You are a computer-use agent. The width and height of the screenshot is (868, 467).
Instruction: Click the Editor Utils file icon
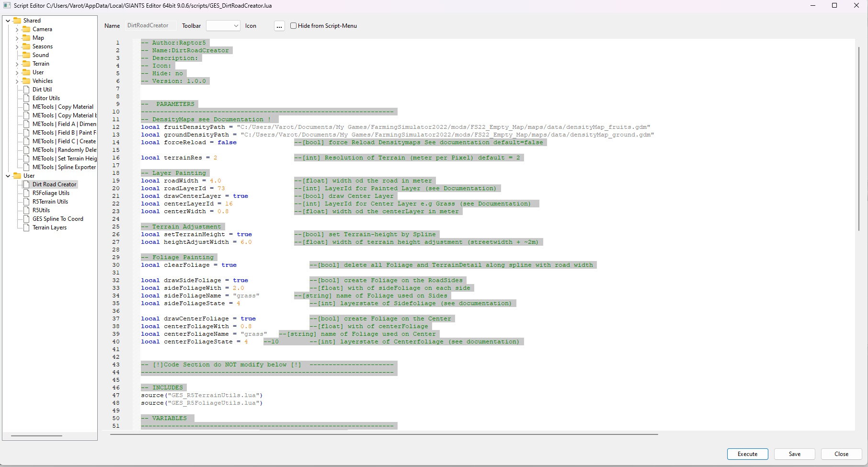click(26, 98)
